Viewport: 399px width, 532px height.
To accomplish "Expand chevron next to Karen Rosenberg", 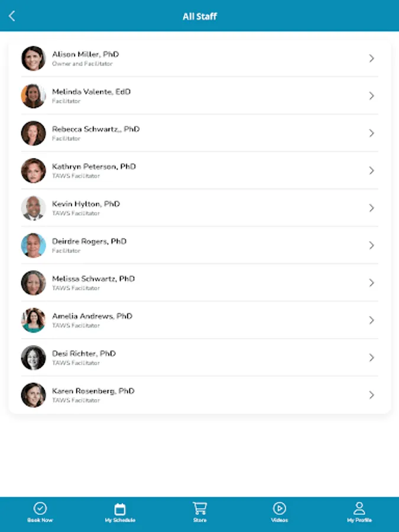I will click(x=371, y=395).
